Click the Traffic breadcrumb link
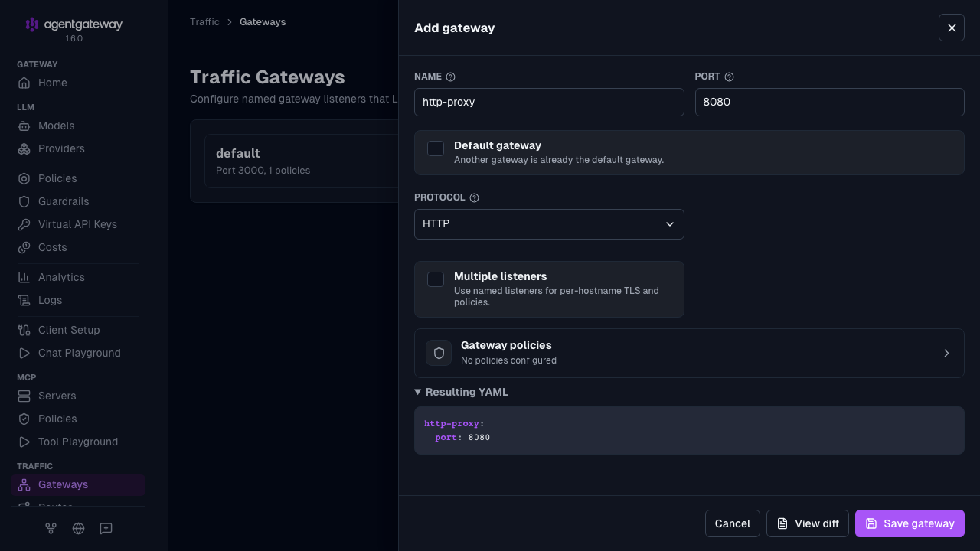980x551 pixels. tap(204, 22)
